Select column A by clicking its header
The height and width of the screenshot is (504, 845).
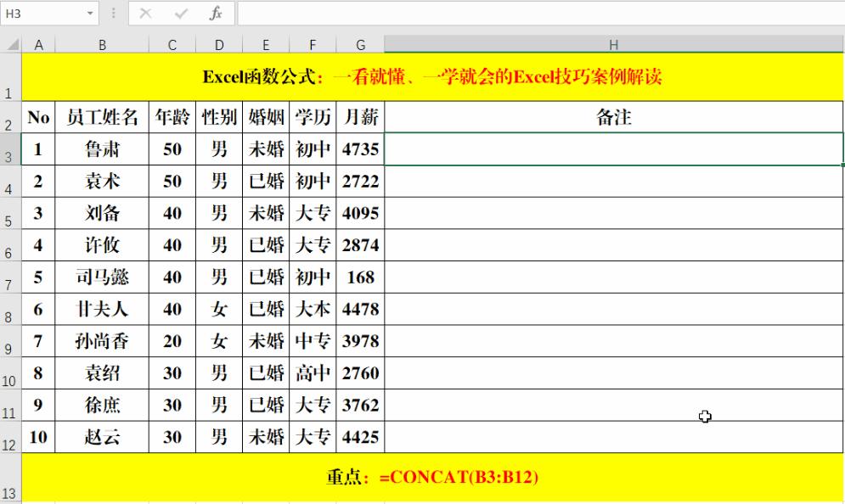pyautogui.click(x=38, y=44)
